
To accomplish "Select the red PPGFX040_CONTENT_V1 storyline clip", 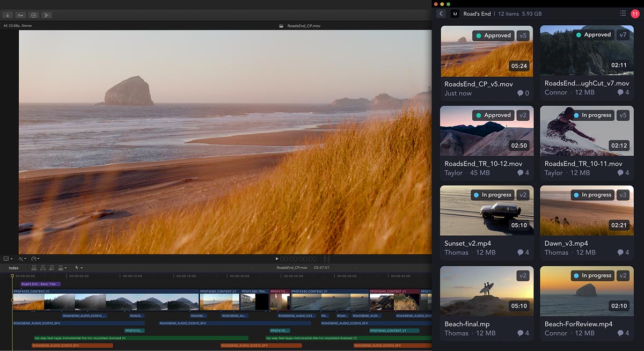I will click(x=394, y=301).
